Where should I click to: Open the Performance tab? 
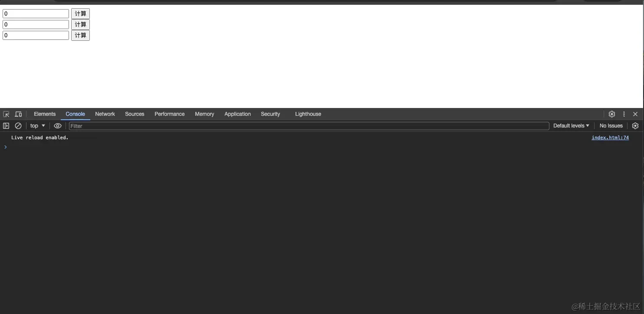(170, 114)
